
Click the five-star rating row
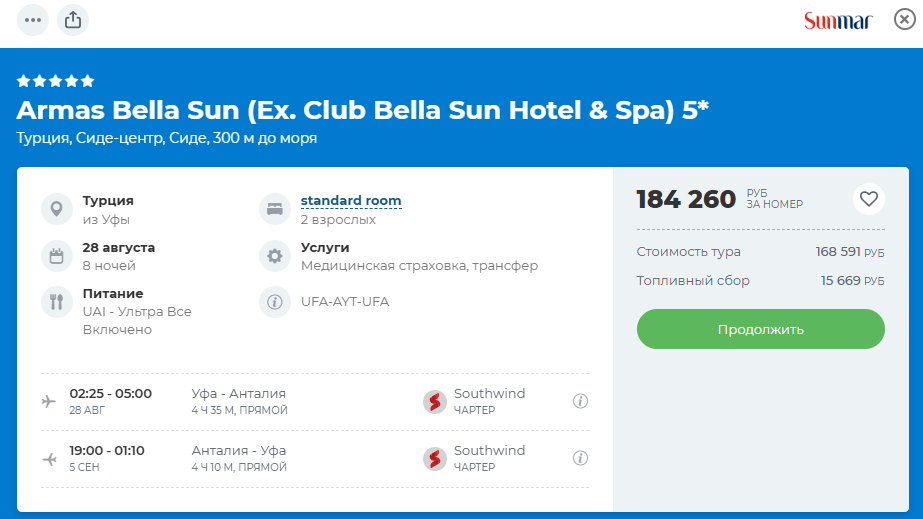tap(56, 81)
